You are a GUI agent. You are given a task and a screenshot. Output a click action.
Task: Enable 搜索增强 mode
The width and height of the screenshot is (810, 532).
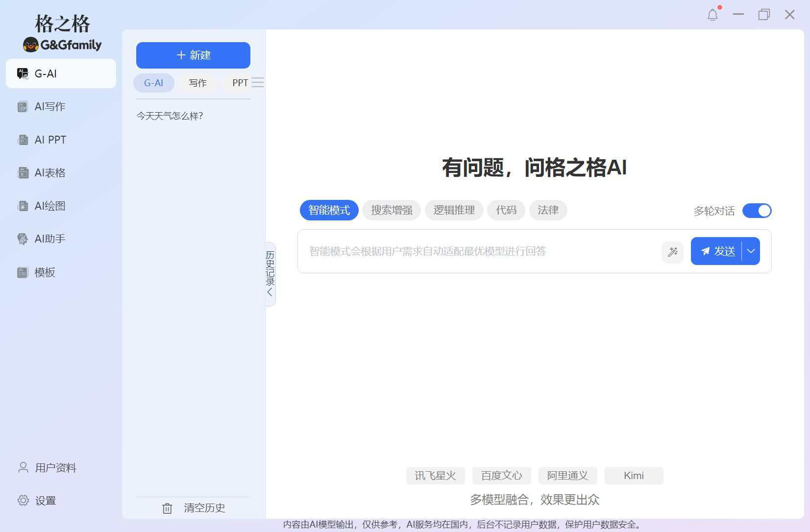coord(391,210)
